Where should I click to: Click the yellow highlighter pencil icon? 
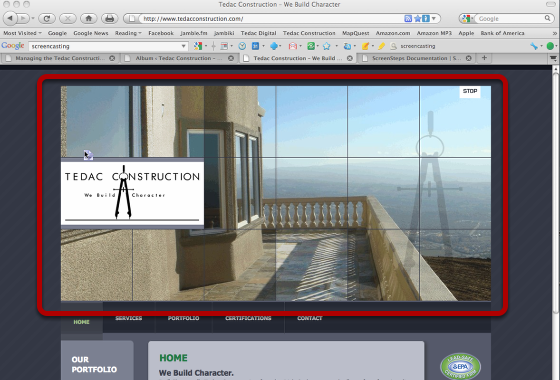point(381,46)
